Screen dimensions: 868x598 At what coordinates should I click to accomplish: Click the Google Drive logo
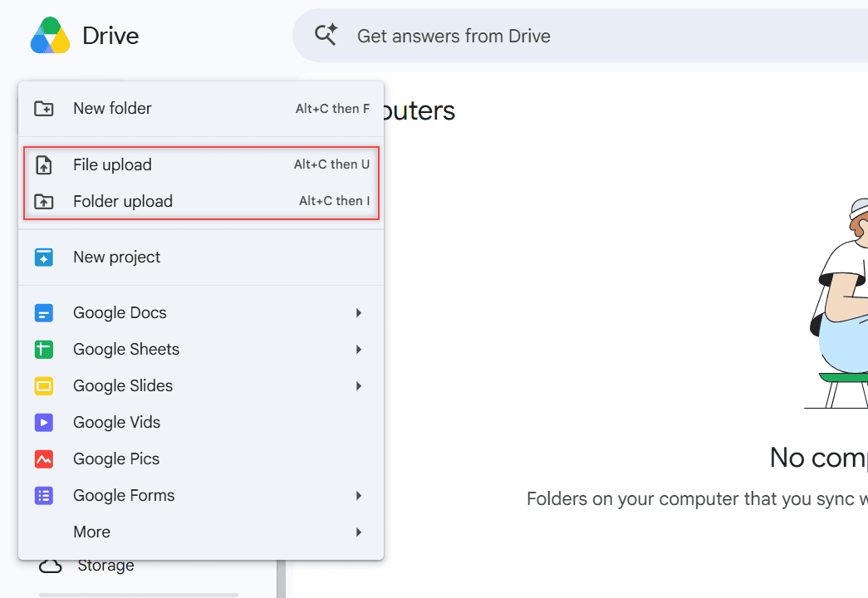point(51,36)
